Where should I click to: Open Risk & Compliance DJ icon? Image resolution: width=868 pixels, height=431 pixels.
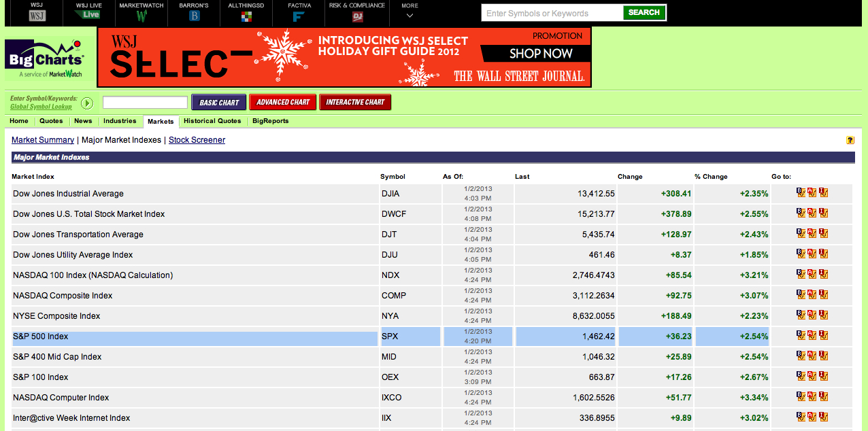(356, 15)
